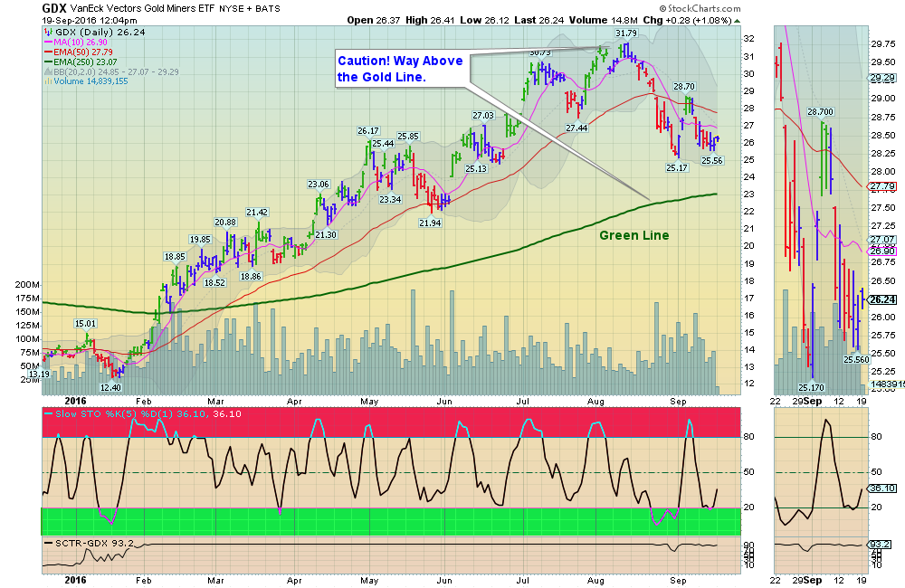Click the 27.07 tag in zoom panel
Screen dimensions: 905x588
coord(881,240)
